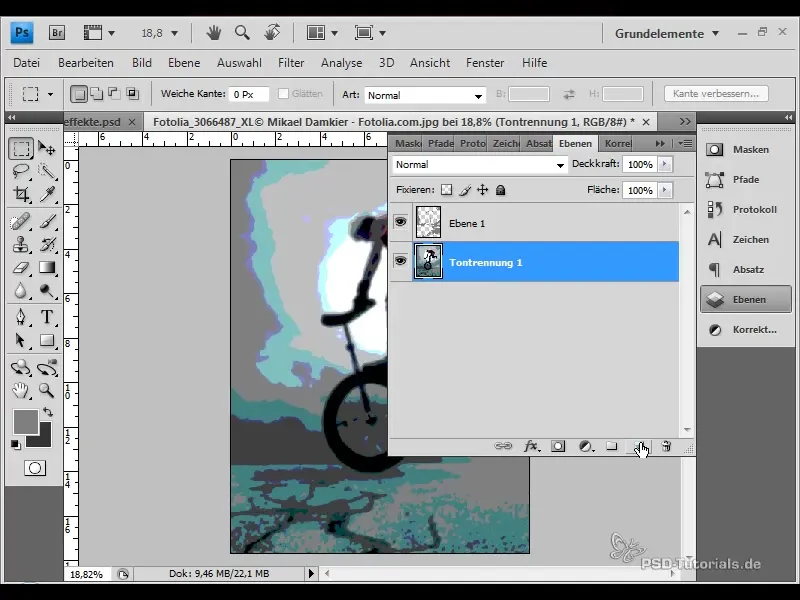The height and width of the screenshot is (600, 800).
Task: Toggle lock image pixels
Action: tap(465, 190)
